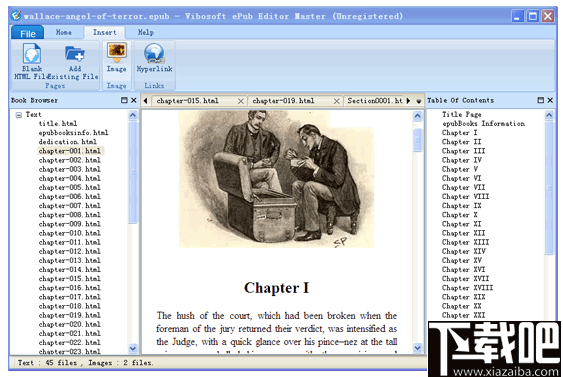Click the Blank HTML File icon
Screen dimensions: 563x377
pyautogui.click(x=32, y=53)
